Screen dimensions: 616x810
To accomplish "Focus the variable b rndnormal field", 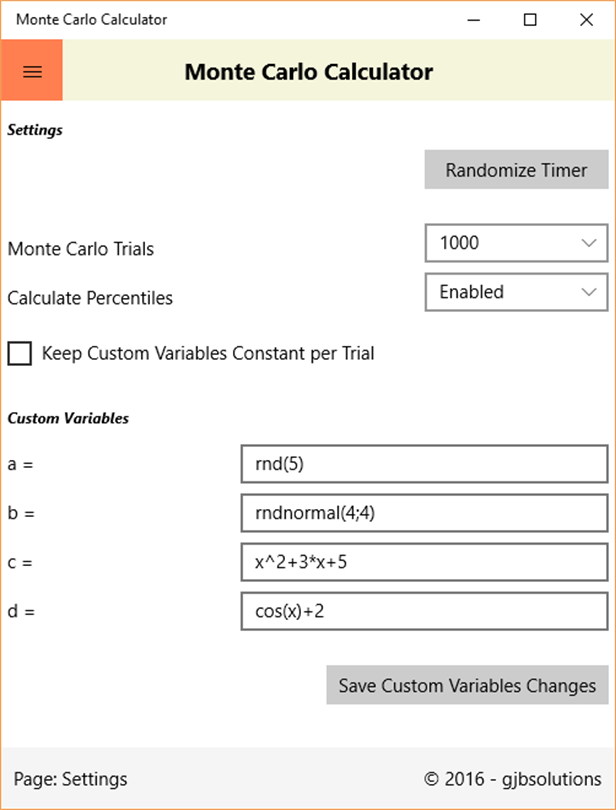I will point(424,514).
